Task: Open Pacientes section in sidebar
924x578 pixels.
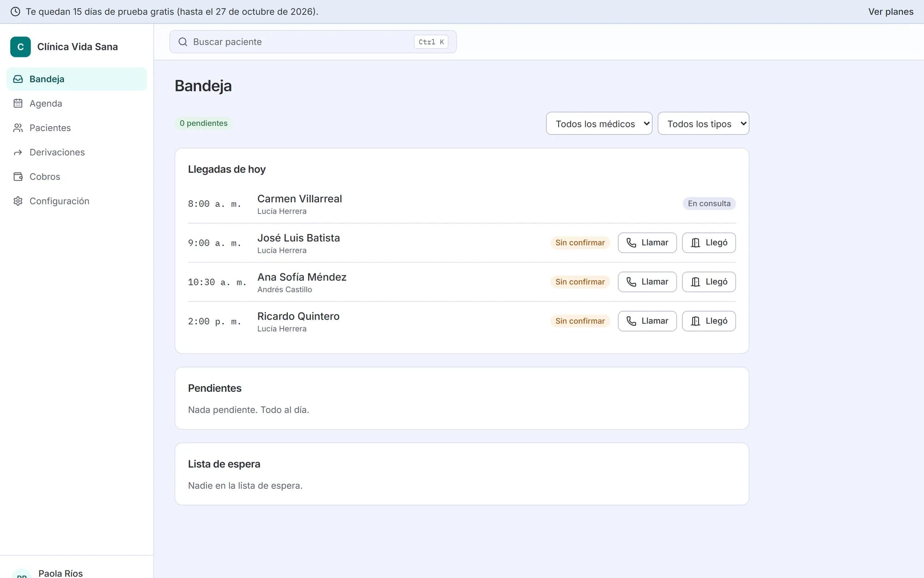Action: coord(77,128)
